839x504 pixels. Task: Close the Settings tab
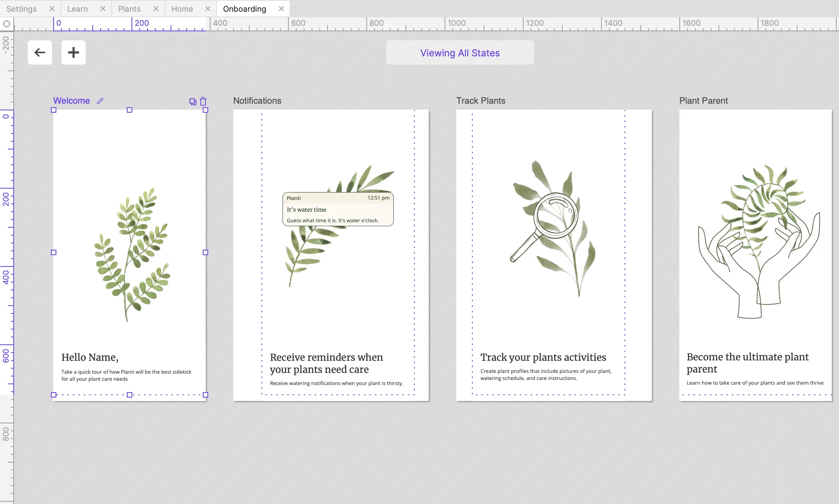(52, 9)
